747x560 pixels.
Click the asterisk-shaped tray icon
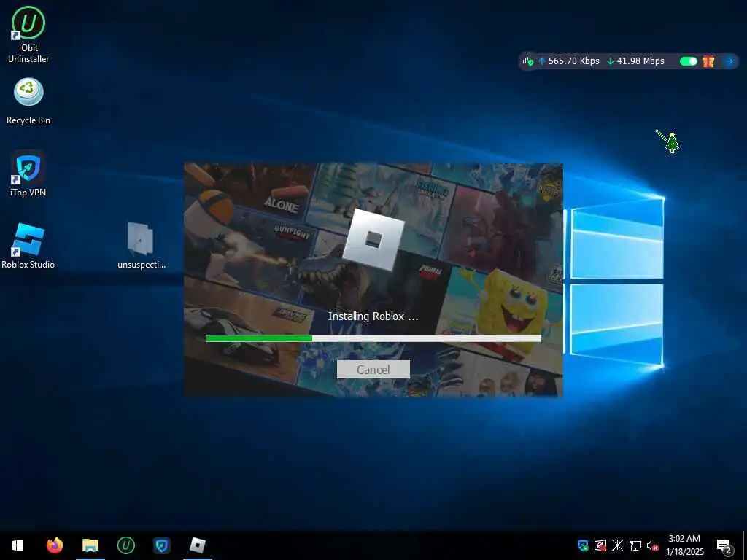[617, 545]
